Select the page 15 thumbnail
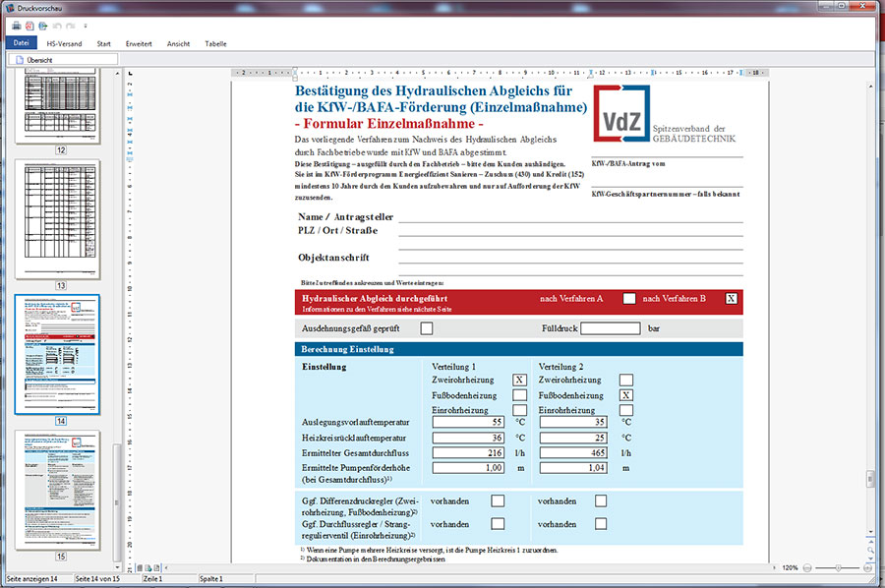 click(58, 490)
